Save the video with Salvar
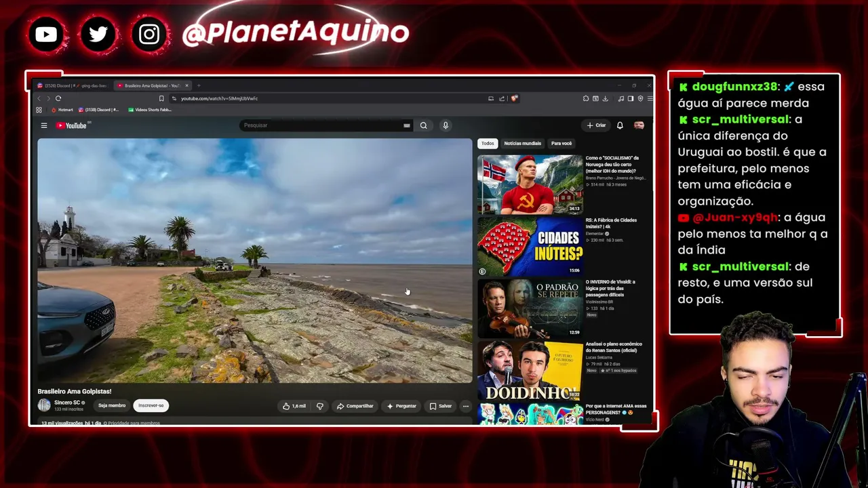The height and width of the screenshot is (488, 868). (441, 406)
